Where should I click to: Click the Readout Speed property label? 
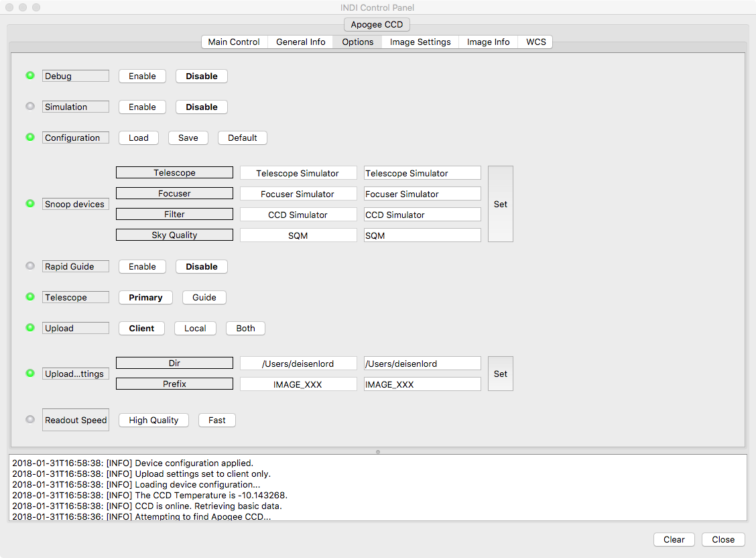[x=76, y=420]
